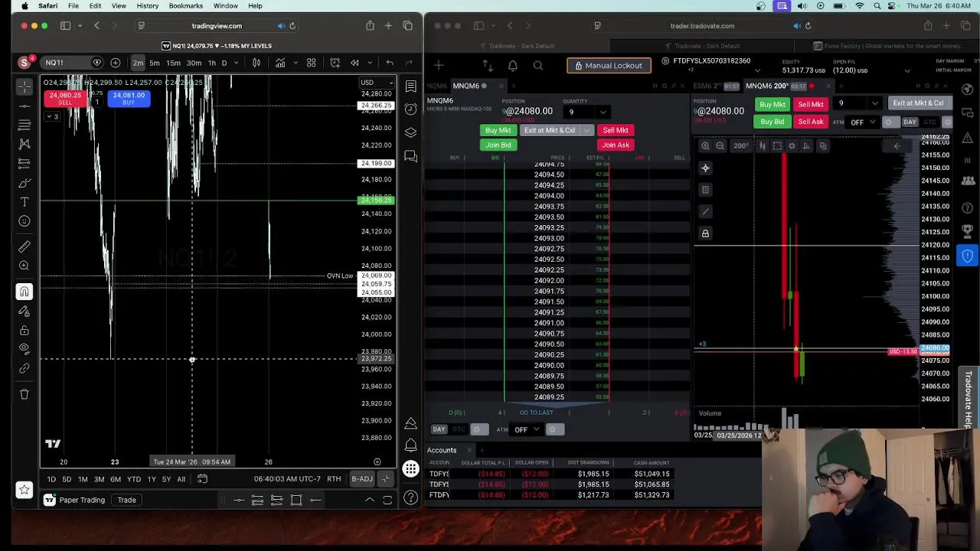The image size is (980, 551).
Task: Choose the patterns drawing tool
Action: (24, 143)
